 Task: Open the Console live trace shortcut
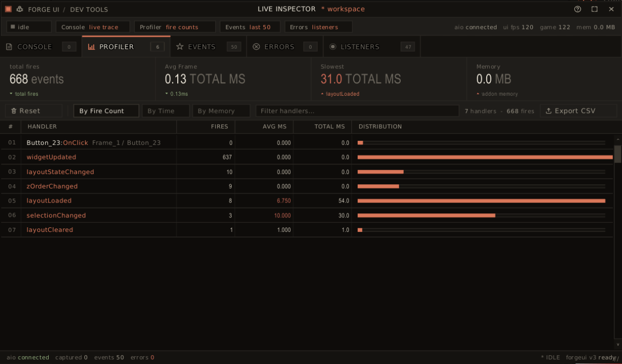(93, 27)
